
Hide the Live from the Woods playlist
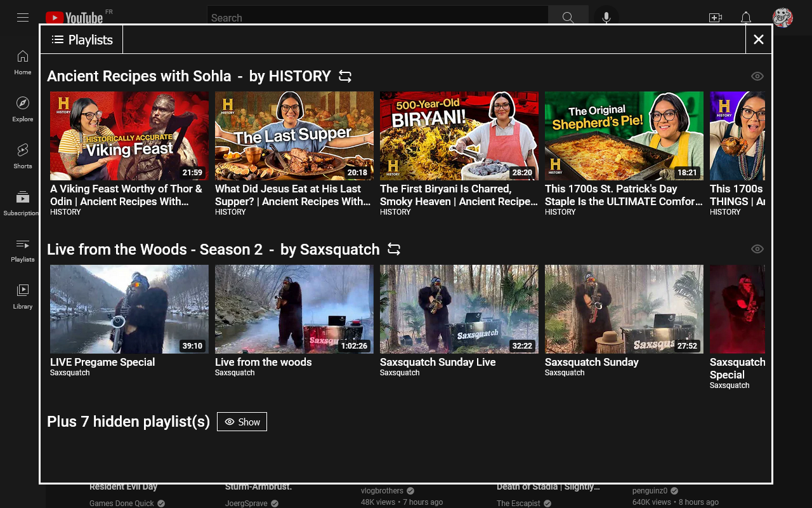point(757,249)
